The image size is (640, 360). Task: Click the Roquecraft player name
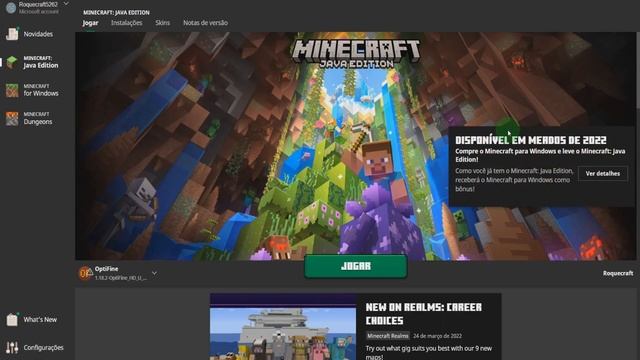(x=618, y=273)
